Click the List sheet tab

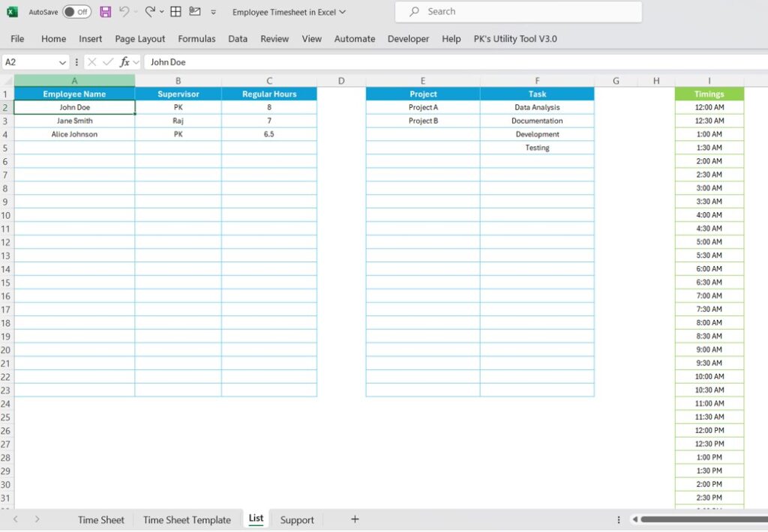tap(256, 519)
